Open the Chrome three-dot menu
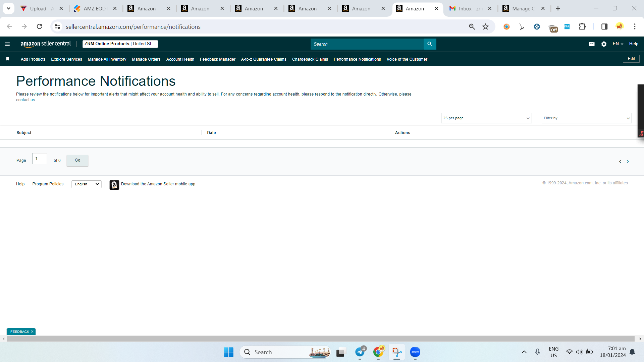 point(635,26)
